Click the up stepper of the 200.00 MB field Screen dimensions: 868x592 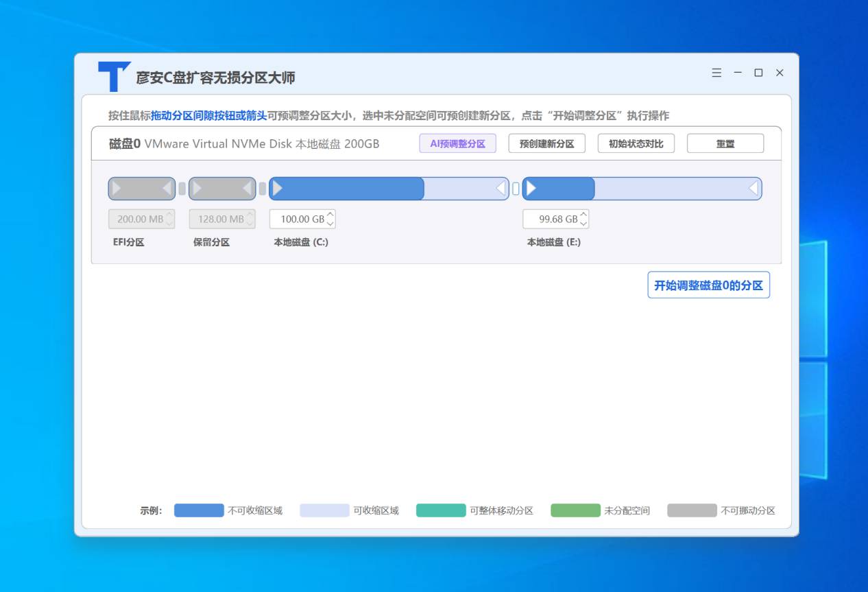[170, 214]
